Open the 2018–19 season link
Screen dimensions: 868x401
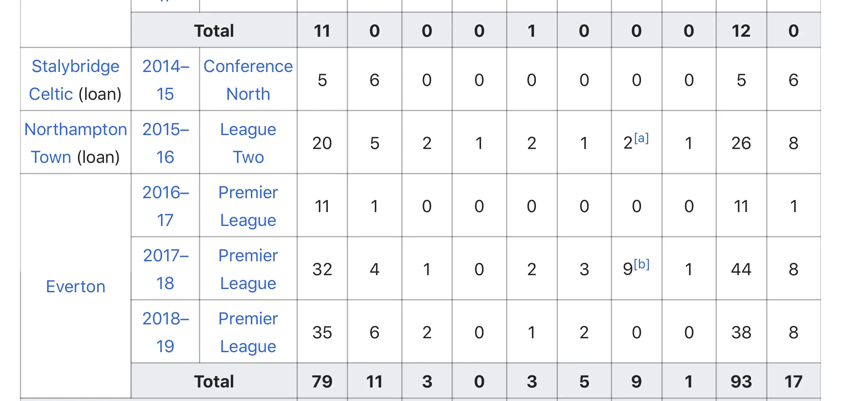click(165, 332)
